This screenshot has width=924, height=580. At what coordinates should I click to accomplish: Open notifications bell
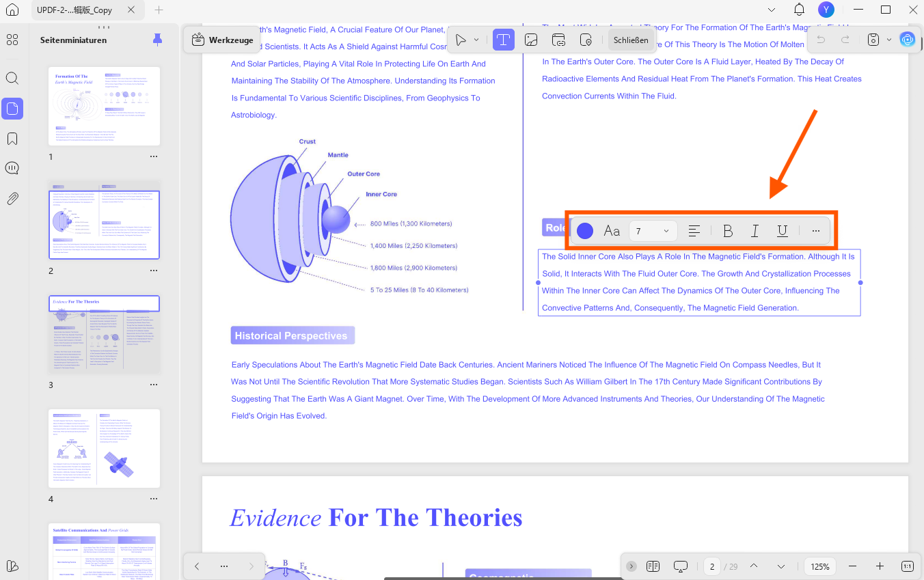point(799,10)
